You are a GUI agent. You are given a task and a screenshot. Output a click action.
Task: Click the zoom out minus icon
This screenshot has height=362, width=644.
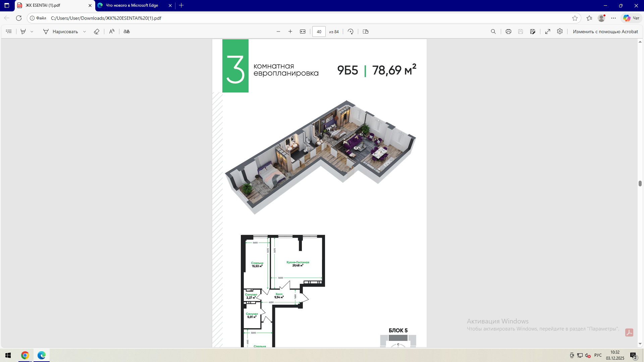(x=278, y=32)
